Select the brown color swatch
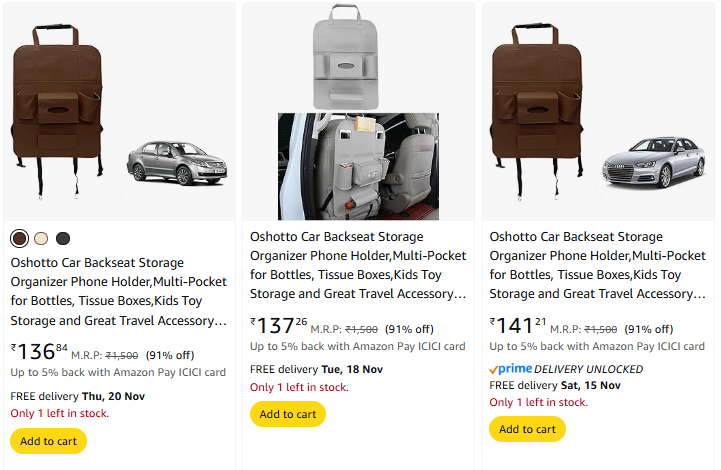721x470 pixels. pos(19,238)
